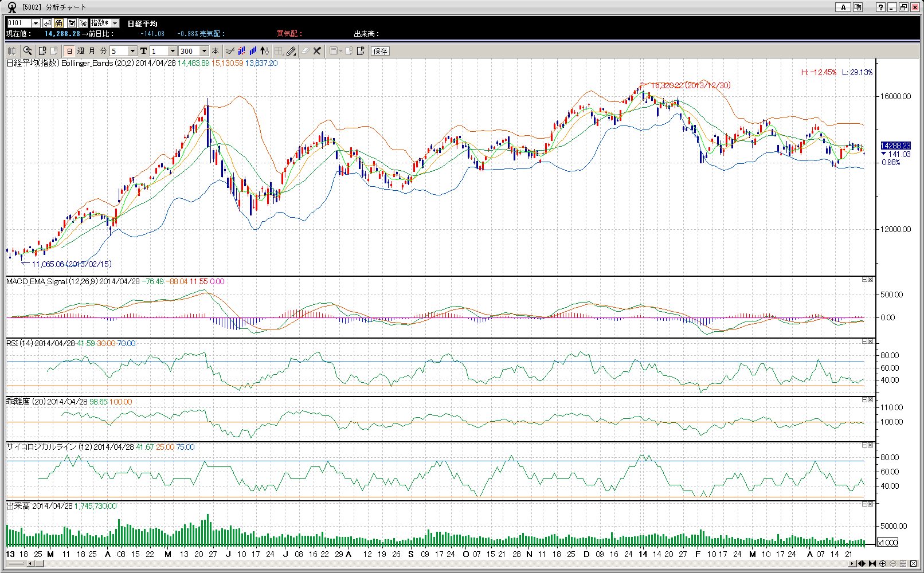The image size is (924, 573).
Task: Select the pencil drawing tool
Action: (291, 51)
